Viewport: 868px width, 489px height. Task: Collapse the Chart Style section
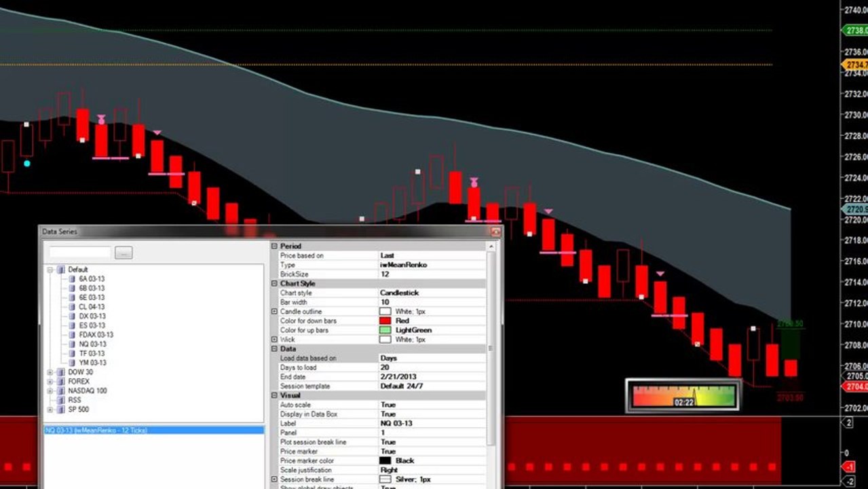(275, 283)
